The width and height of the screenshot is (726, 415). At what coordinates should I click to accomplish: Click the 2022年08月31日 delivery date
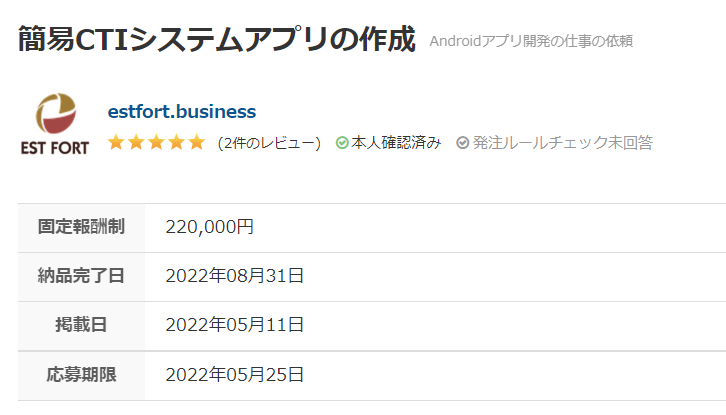(235, 276)
